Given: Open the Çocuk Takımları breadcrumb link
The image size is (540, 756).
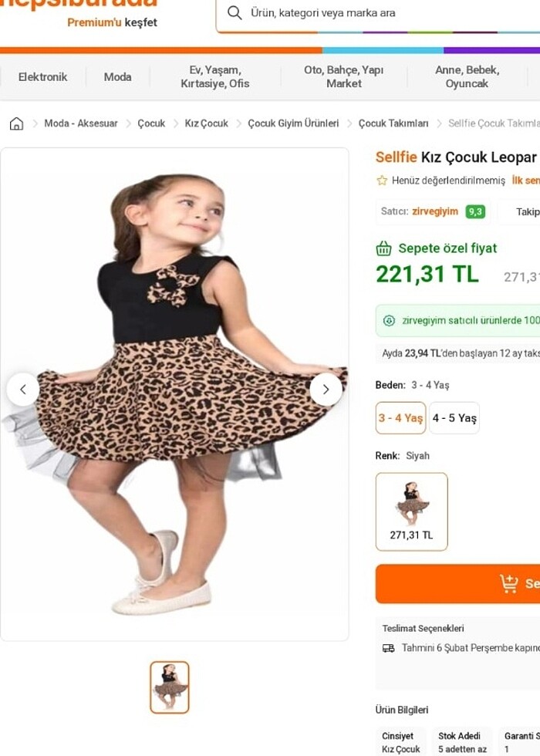Looking at the screenshot, I should click(393, 123).
